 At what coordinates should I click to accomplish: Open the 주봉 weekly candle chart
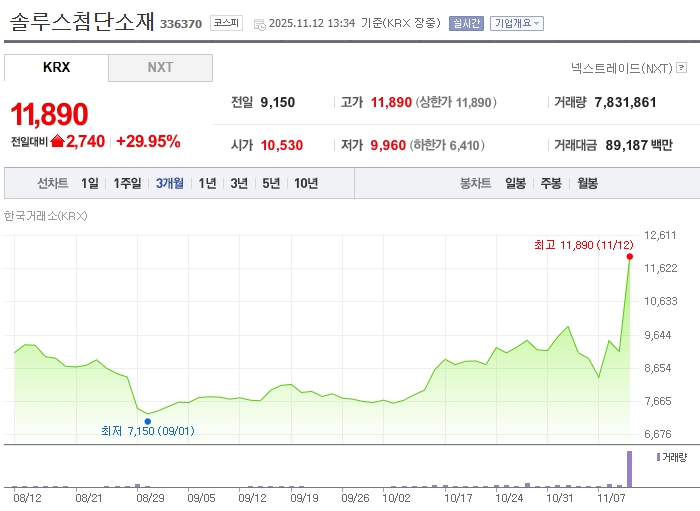pos(551,183)
